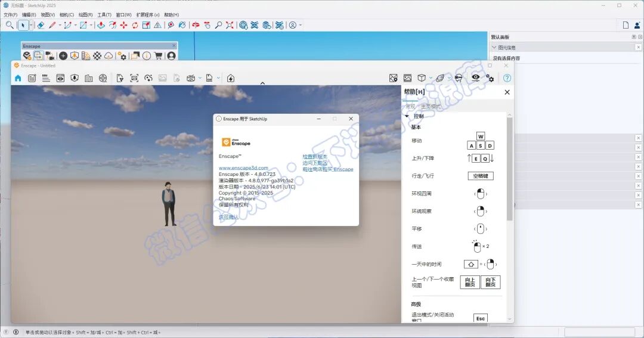Image resolution: width=644 pixels, height=338 pixels.
Task: Collapse the 控制 section triangle
Action: click(407, 116)
